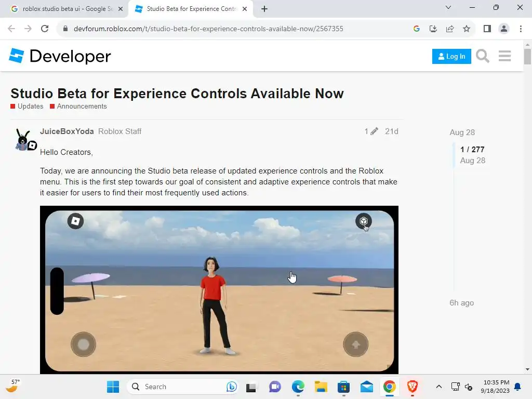Viewport: 532px width, 399px height.
Task: Switch to the roblox studio beta ui Google tab
Action: [x=66, y=9]
